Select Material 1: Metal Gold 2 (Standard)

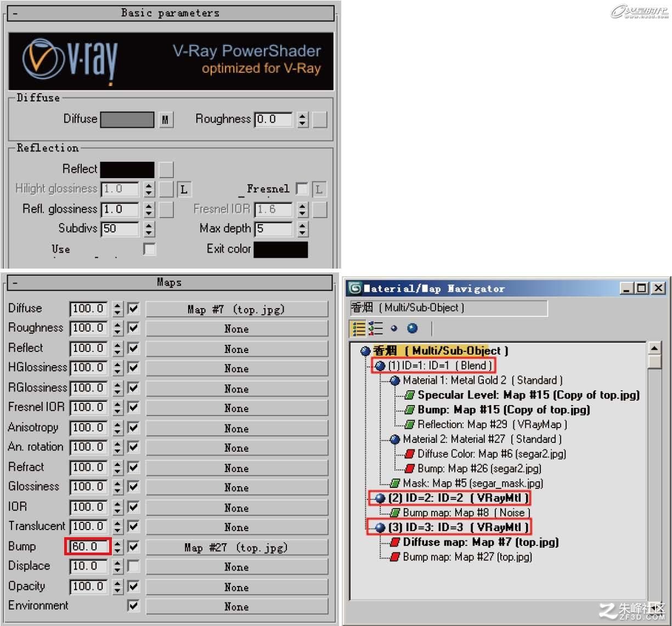click(483, 380)
